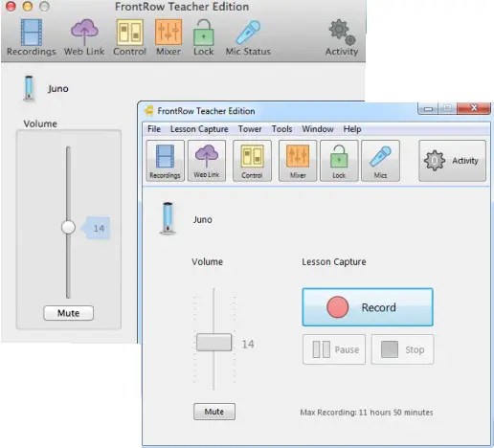
Task: Minimize the Windows FrontRow window
Action: 428,109
